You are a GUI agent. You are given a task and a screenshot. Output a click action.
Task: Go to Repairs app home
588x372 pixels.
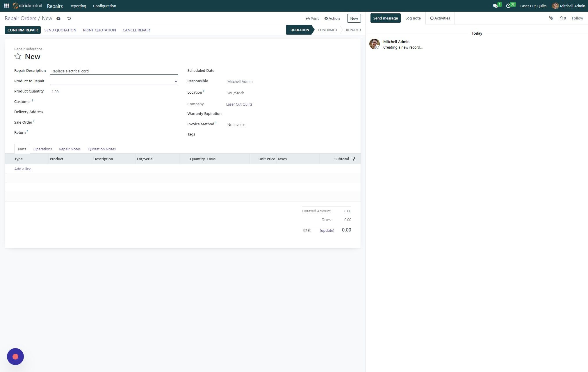55,6
